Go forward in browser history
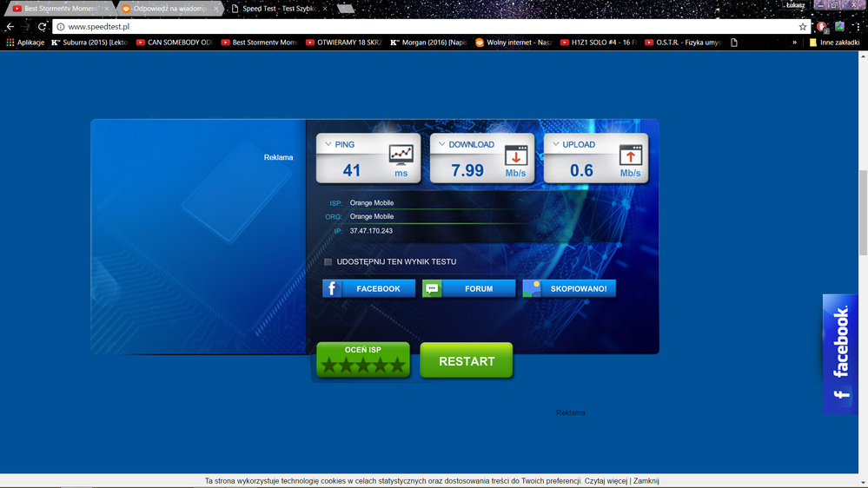The image size is (868, 488). pyautogui.click(x=26, y=27)
